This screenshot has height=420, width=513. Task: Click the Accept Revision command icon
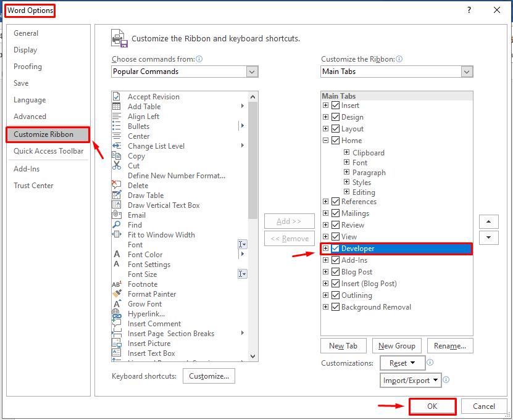click(116, 96)
